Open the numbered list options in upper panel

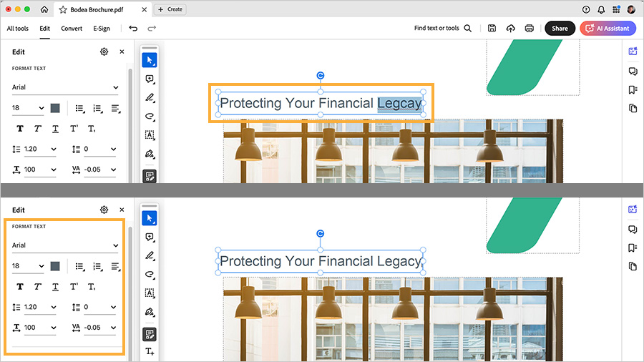(98, 108)
